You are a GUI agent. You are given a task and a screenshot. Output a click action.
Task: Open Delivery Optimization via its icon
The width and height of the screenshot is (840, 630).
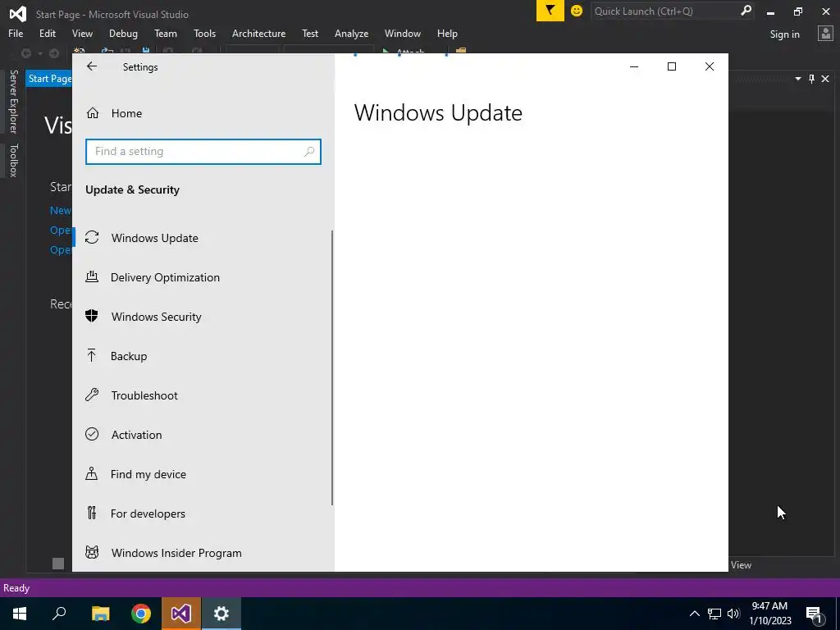(92, 277)
